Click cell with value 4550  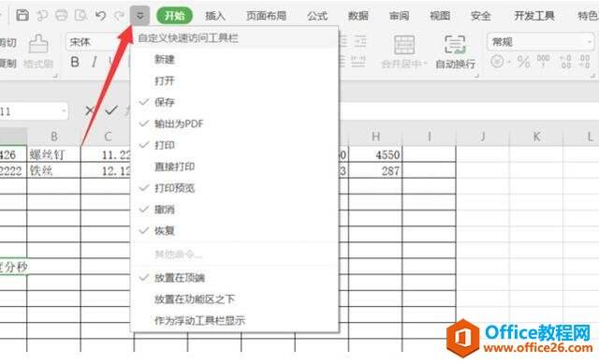pyautogui.click(x=375, y=154)
